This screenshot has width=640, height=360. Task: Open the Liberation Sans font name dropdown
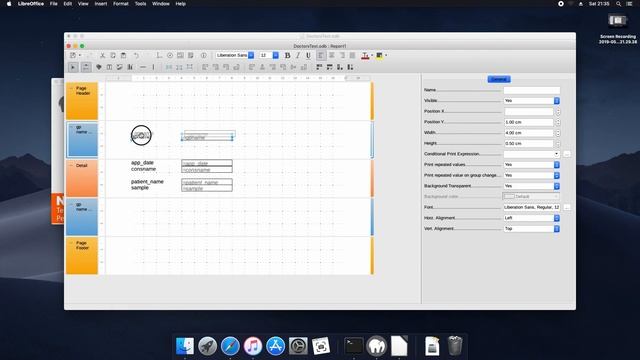coord(251,55)
